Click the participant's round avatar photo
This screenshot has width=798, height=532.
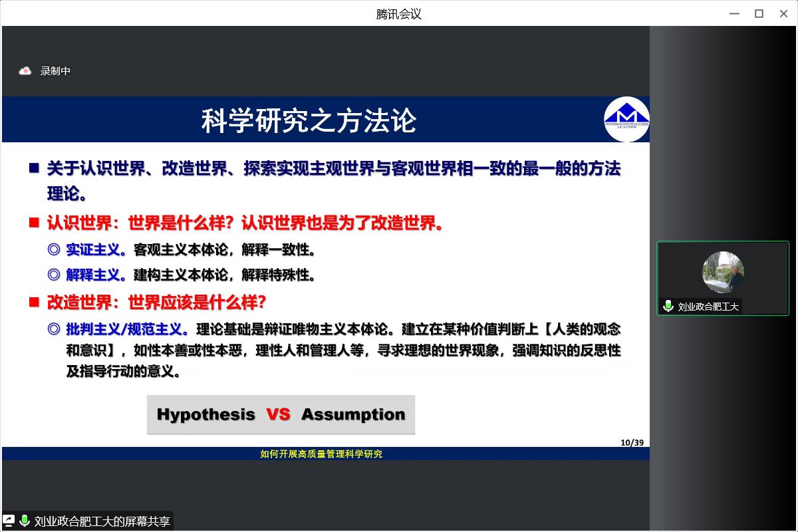pyautogui.click(x=723, y=272)
